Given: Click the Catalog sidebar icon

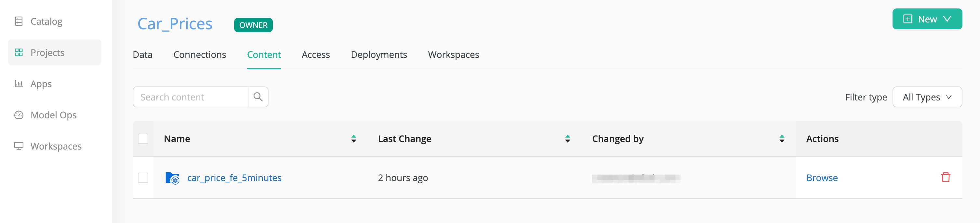Looking at the screenshot, I should pos(19,21).
